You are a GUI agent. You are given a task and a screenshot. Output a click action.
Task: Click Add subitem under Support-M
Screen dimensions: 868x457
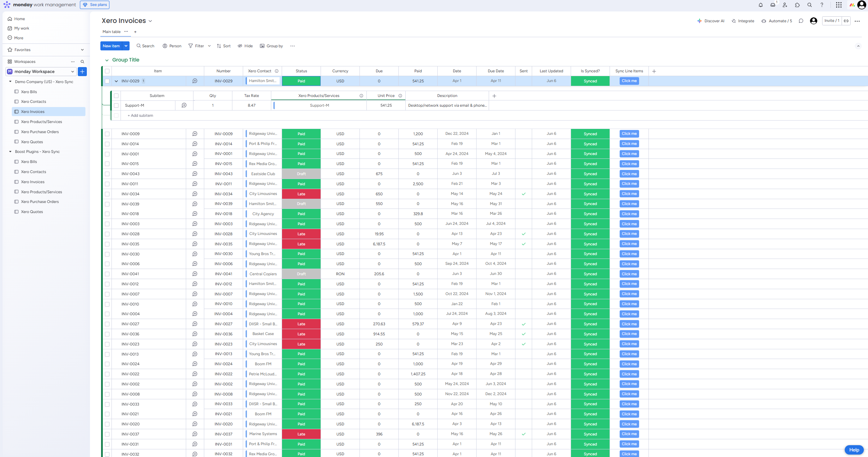point(140,115)
